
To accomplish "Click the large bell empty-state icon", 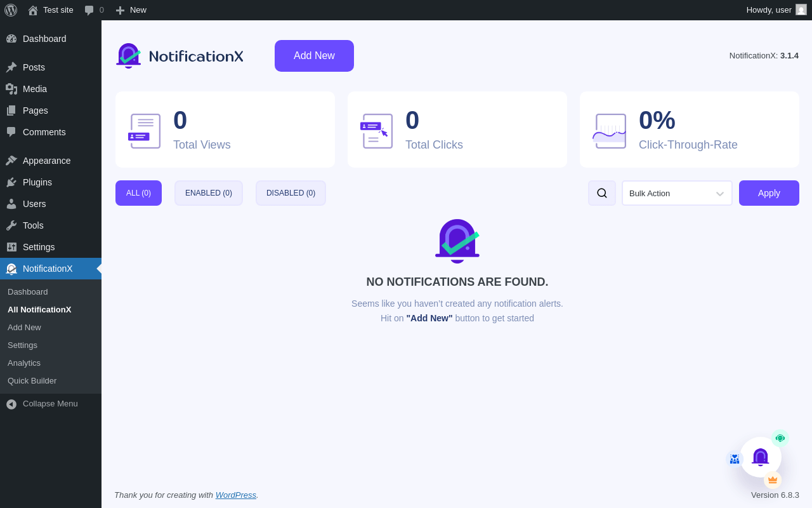I will (x=457, y=241).
